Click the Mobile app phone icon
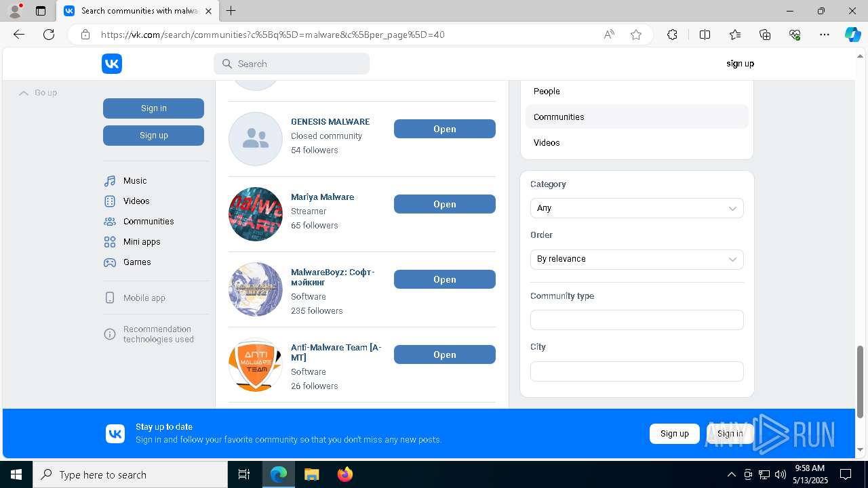868x488 pixels. tap(110, 298)
